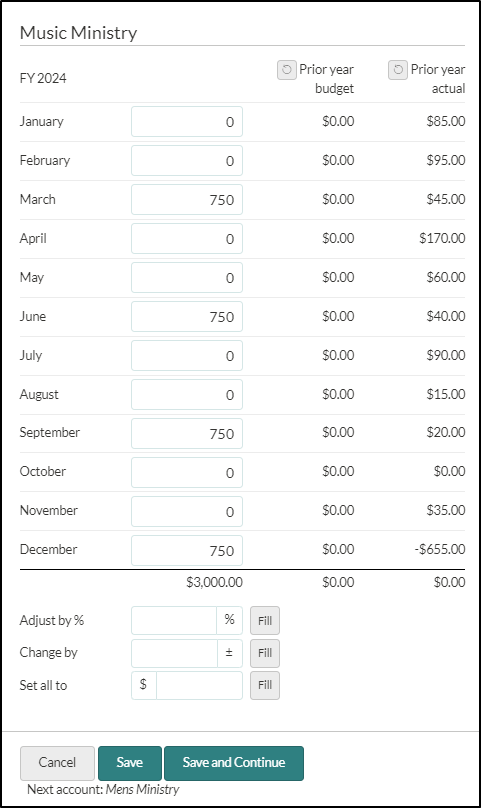Click the October budget amount field
Viewport: 481px width, 808px height.
187,473
